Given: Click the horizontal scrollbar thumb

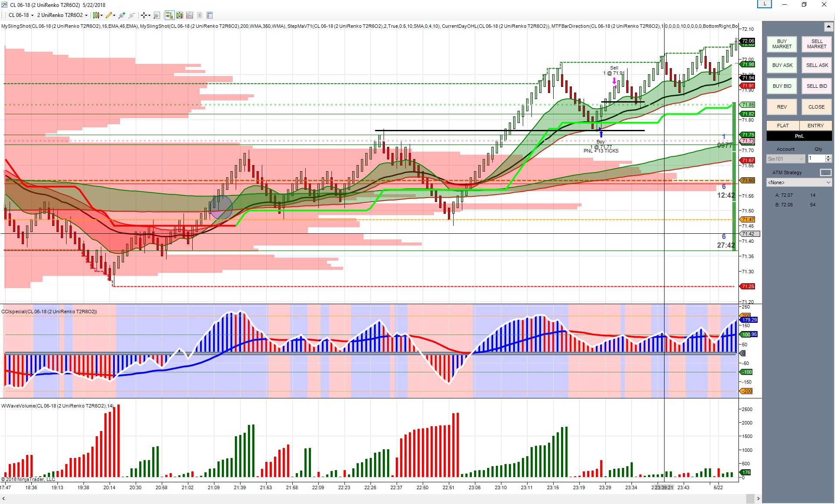Looking at the screenshot, I should (750, 498).
